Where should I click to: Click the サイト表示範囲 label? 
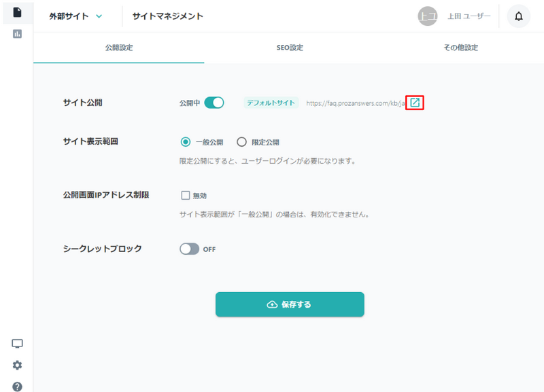point(90,141)
